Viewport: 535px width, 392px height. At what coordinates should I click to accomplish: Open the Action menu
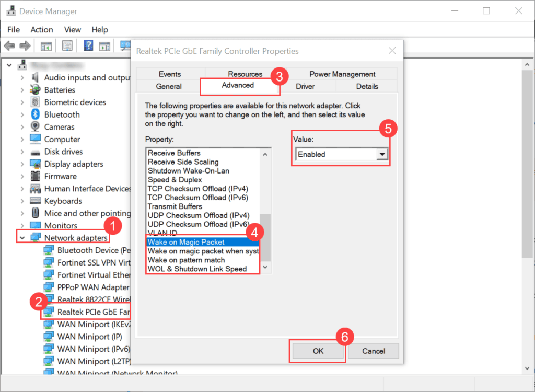[41, 30]
